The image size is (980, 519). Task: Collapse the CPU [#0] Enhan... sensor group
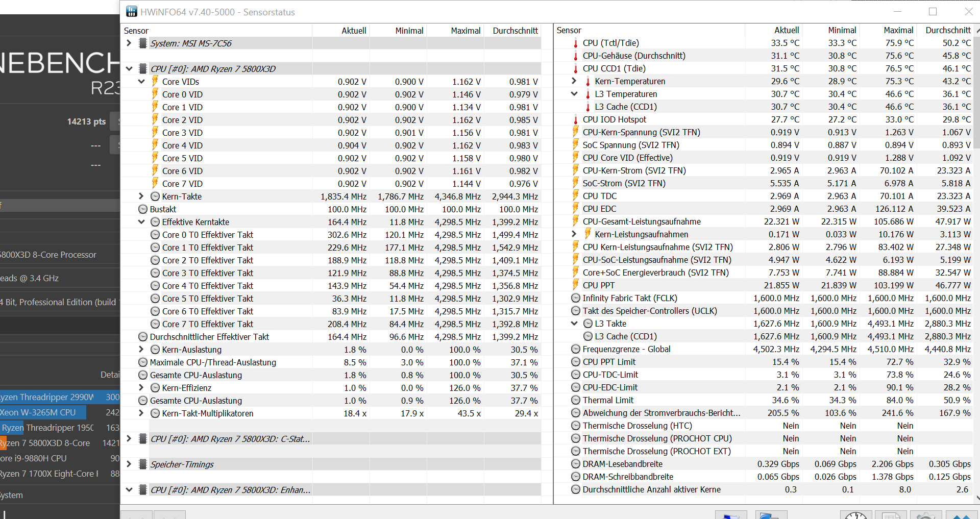(x=129, y=489)
